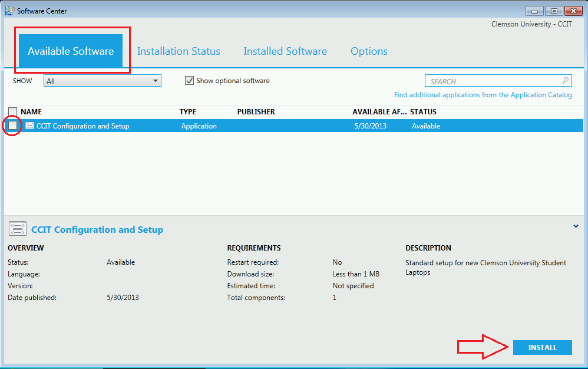Collapse the details pane chevron
Viewport: 588px width, 369px height.
click(576, 226)
